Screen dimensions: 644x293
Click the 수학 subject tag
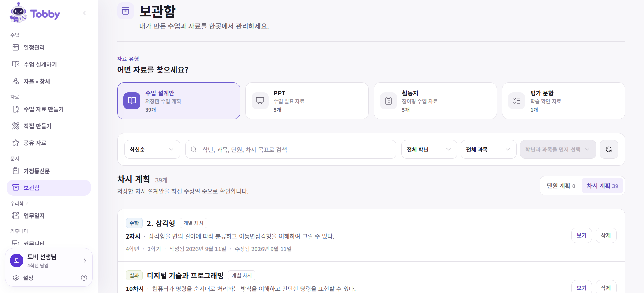pos(134,223)
